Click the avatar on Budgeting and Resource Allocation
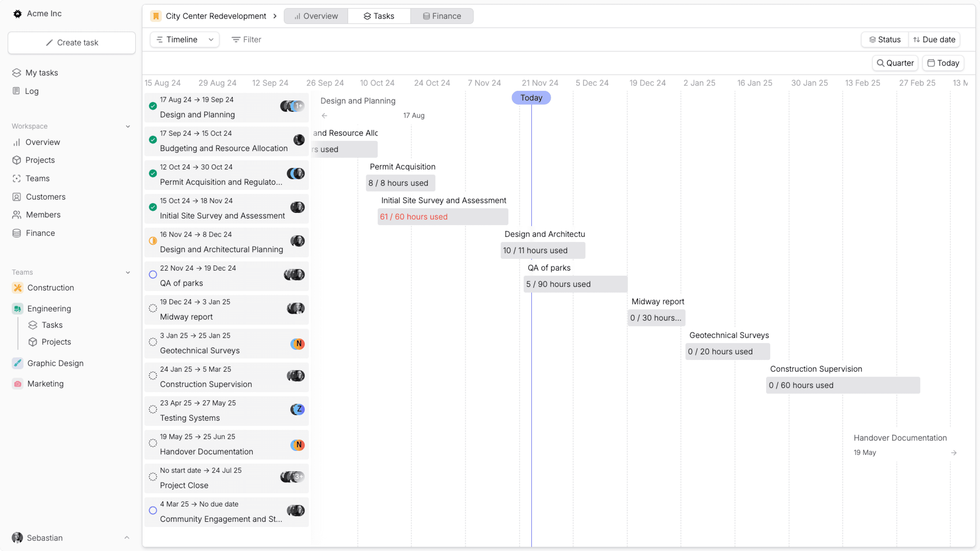Image resolution: width=980 pixels, height=551 pixels. [x=299, y=140]
